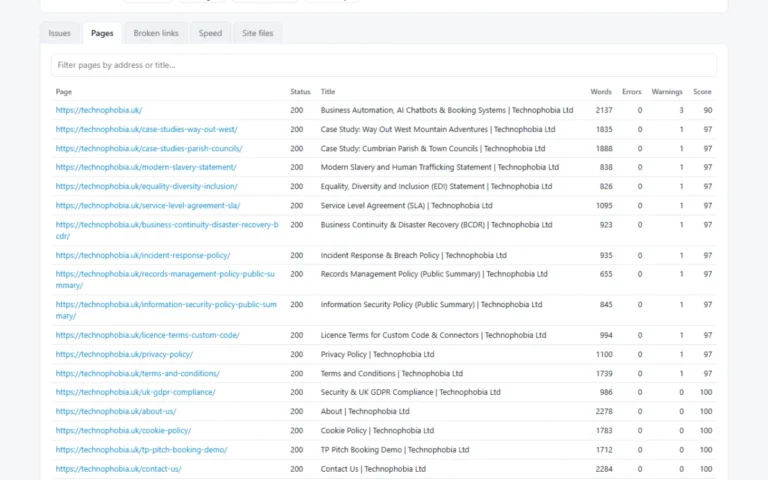Image resolution: width=768 pixels, height=480 pixels.
Task: Click the word count 1888 cell
Action: click(604, 148)
